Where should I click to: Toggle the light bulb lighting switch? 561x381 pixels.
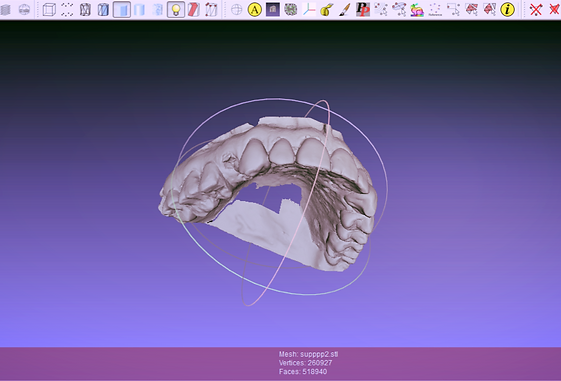coord(176,10)
